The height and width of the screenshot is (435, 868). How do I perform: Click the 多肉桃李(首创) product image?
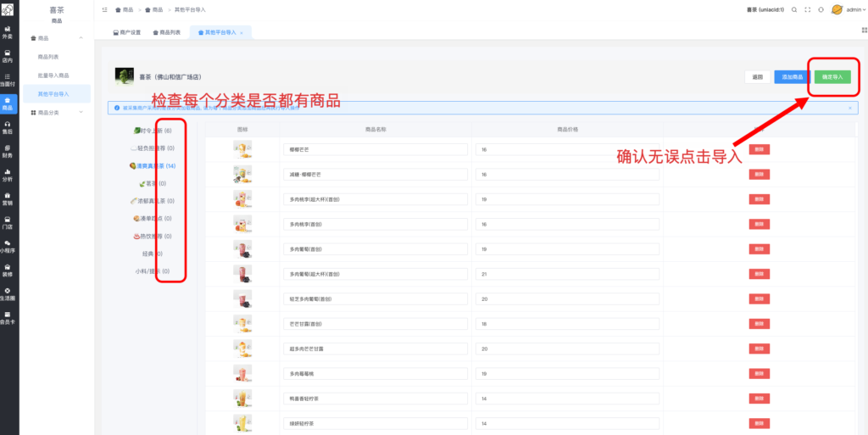tap(242, 224)
